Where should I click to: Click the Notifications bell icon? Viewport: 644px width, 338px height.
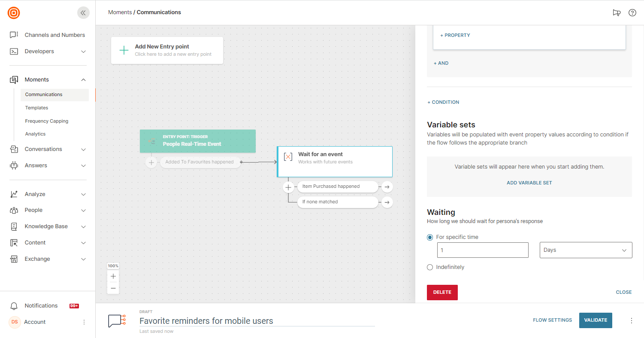click(x=14, y=306)
